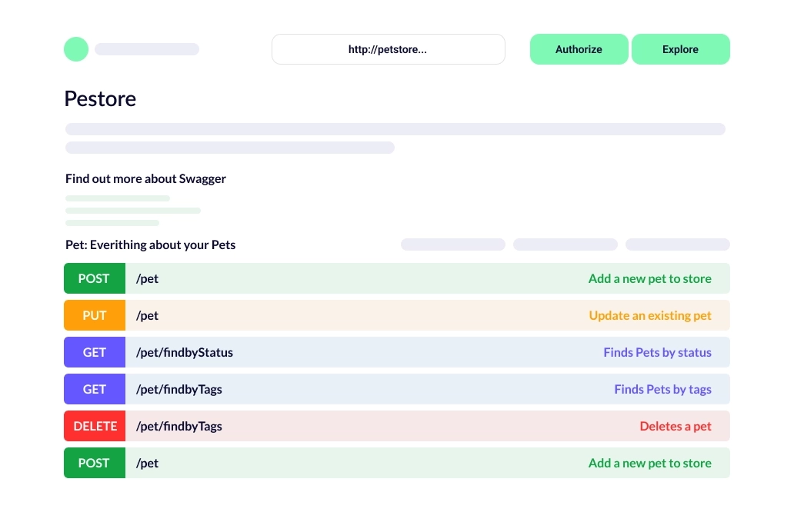This screenshot has height=532, width=794.
Task: Click the first green placeholder link under Swagger
Action: point(118,198)
